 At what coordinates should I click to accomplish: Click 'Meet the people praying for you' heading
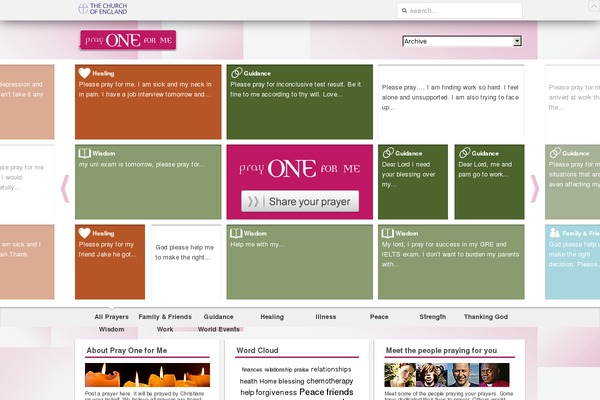[441, 350]
